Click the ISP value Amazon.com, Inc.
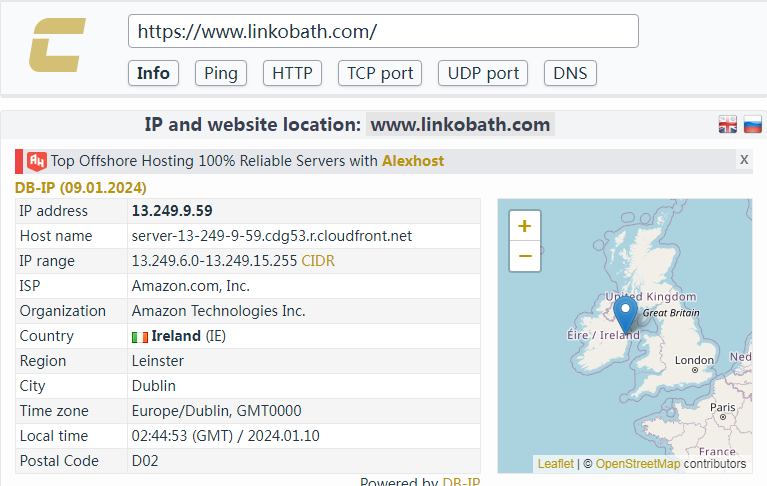Image resolution: width=767 pixels, height=486 pixels. coord(191,286)
